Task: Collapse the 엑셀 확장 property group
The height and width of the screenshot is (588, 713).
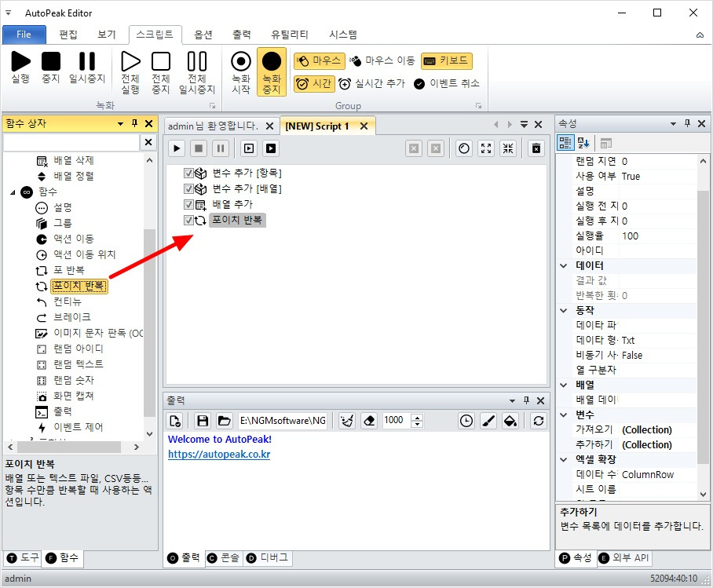Action: coord(563,460)
